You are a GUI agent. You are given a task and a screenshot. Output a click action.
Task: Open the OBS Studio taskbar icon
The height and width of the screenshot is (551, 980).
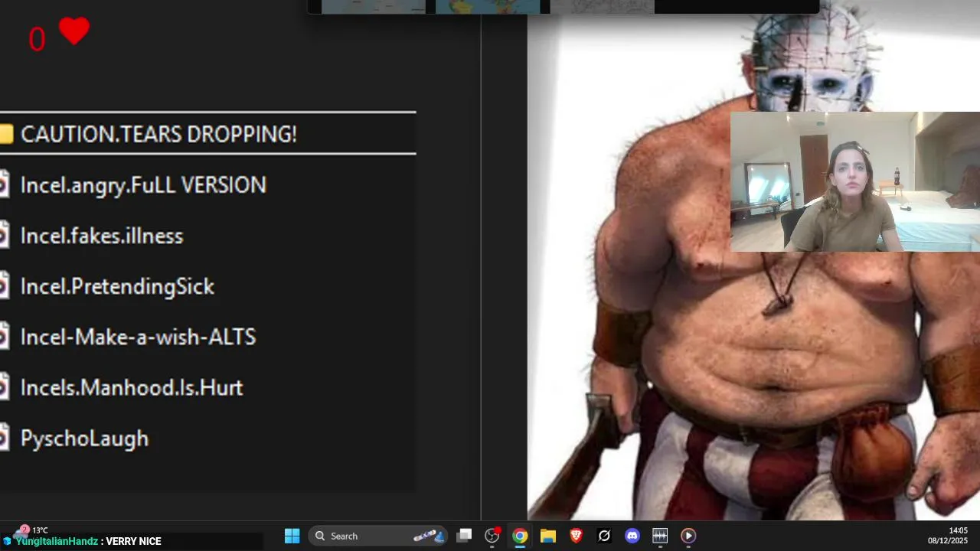click(492, 536)
